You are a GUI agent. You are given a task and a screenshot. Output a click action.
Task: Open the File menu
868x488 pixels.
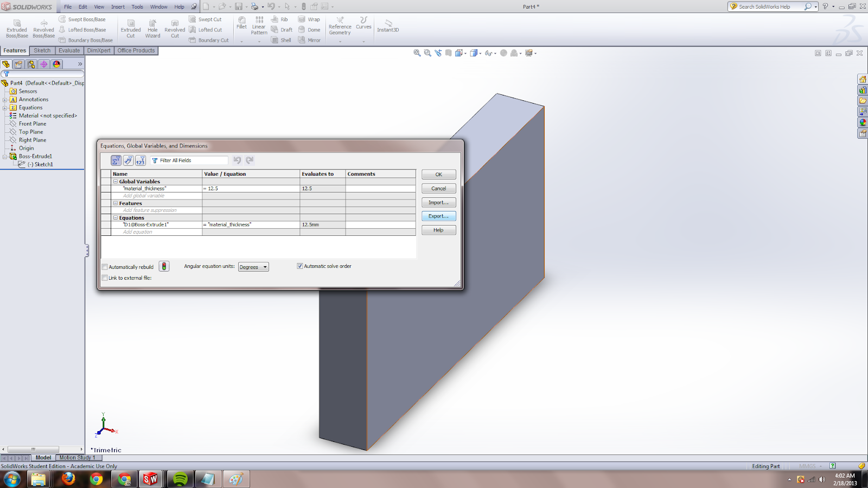68,7
